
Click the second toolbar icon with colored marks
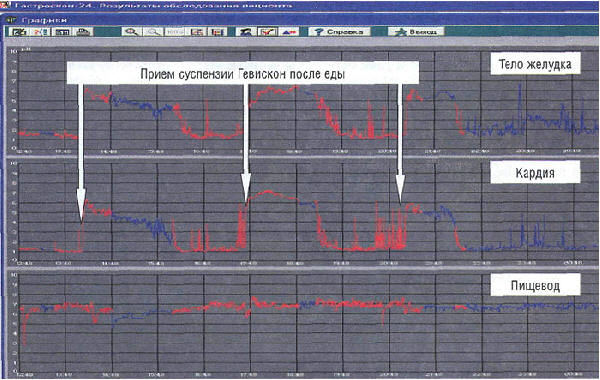[x=40, y=32]
